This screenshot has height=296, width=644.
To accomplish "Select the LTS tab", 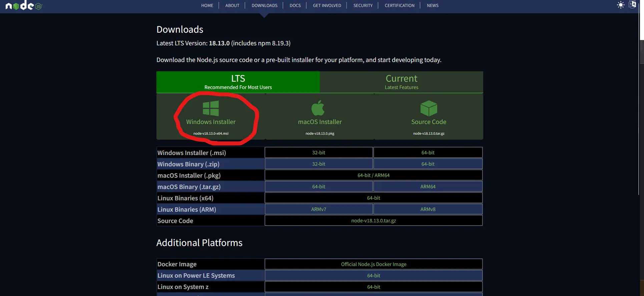I will point(238,82).
